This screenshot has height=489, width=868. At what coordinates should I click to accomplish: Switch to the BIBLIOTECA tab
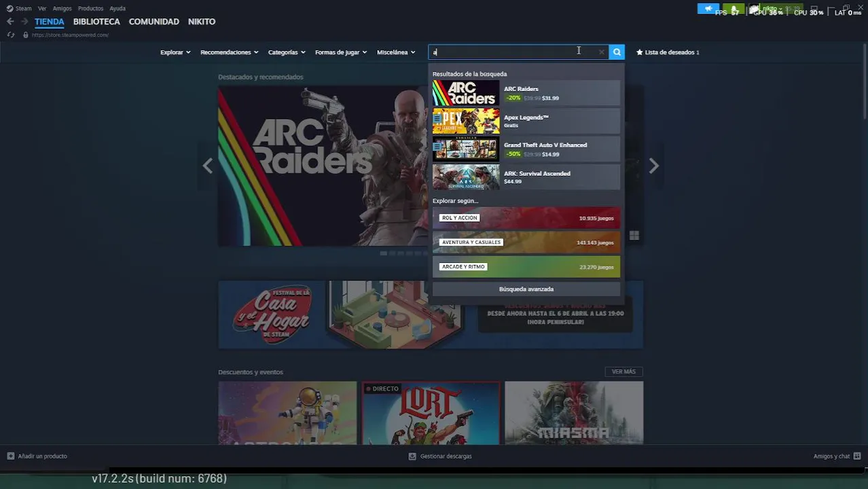click(x=96, y=22)
